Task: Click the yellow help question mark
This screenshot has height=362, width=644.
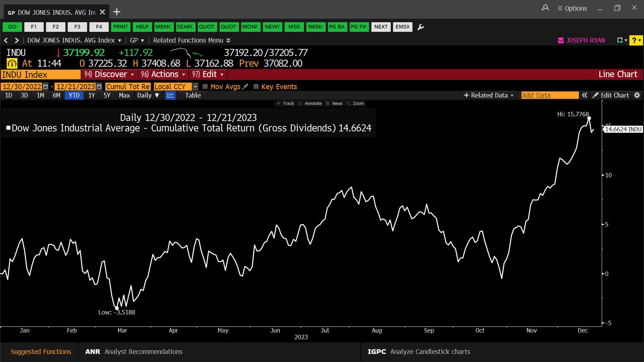Action: 634,41
